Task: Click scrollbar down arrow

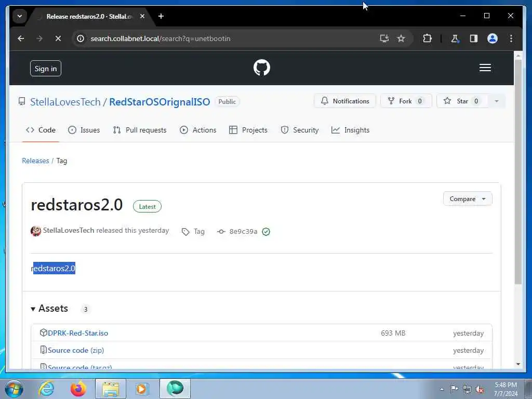Action: pyautogui.click(x=518, y=364)
